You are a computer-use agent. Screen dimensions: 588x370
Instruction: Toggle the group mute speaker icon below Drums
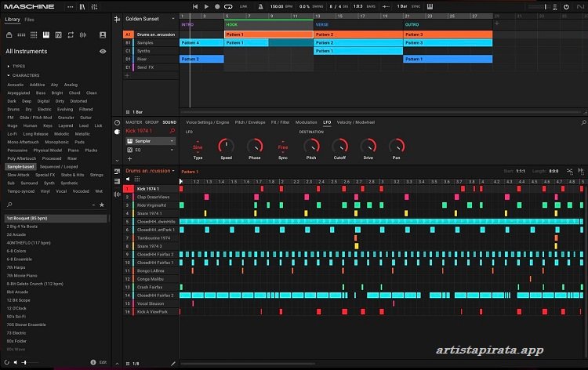pyautogui.click(x=128, y=180)
